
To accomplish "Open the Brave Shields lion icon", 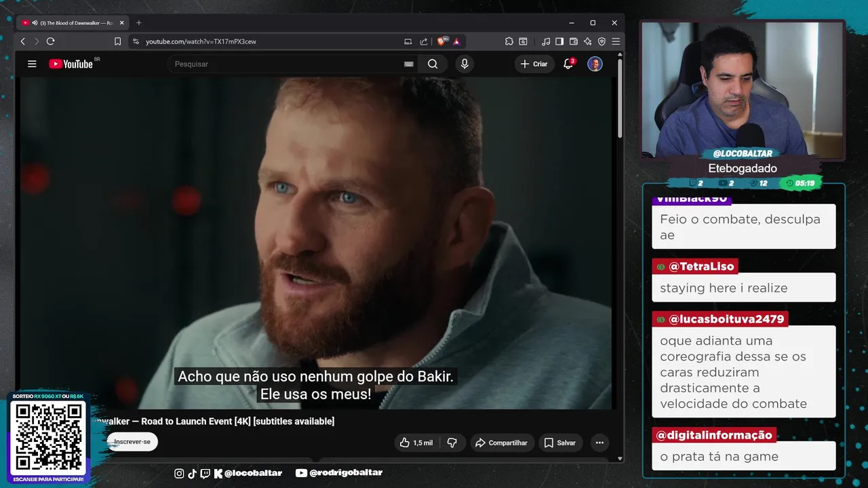I will (x=442, y=41).
